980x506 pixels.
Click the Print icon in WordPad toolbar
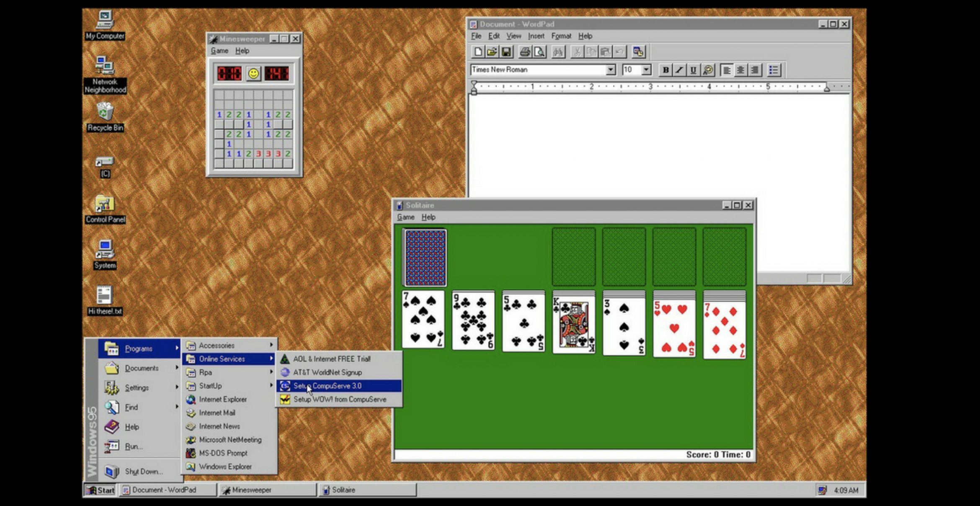(525, 52)
